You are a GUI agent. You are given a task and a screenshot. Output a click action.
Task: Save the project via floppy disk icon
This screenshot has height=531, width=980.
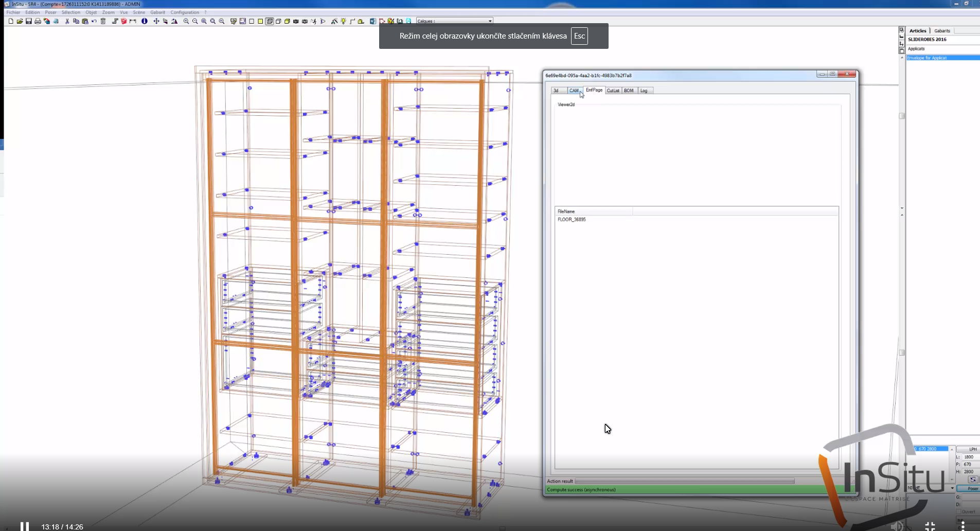tap(28, 21)
